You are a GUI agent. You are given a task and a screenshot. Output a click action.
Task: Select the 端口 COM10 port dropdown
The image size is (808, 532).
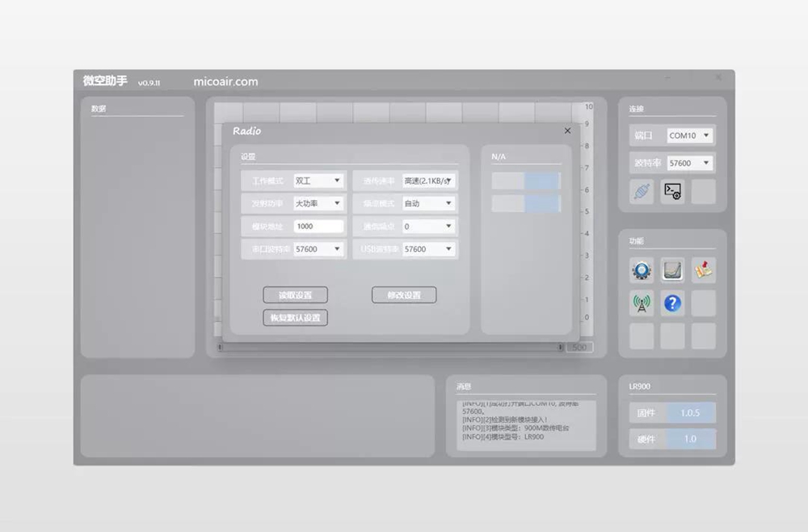(x=689, y=136)
